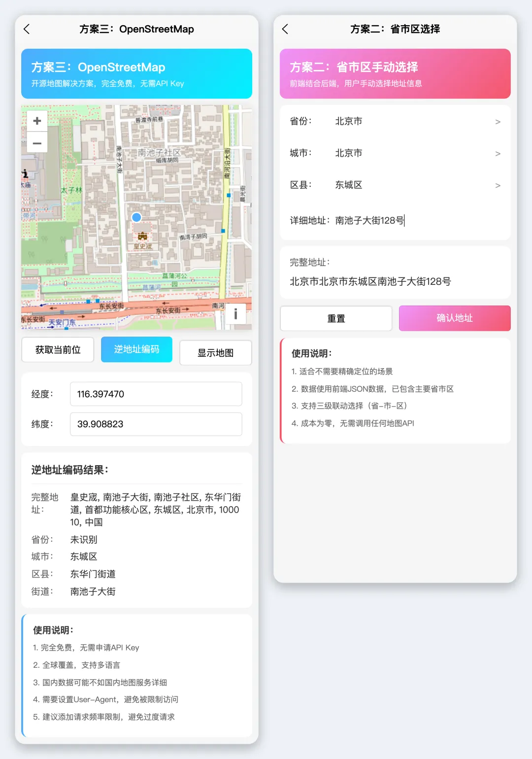
Task: Focus the 纬度 latitude input field
Action: (x=156, y=424)
